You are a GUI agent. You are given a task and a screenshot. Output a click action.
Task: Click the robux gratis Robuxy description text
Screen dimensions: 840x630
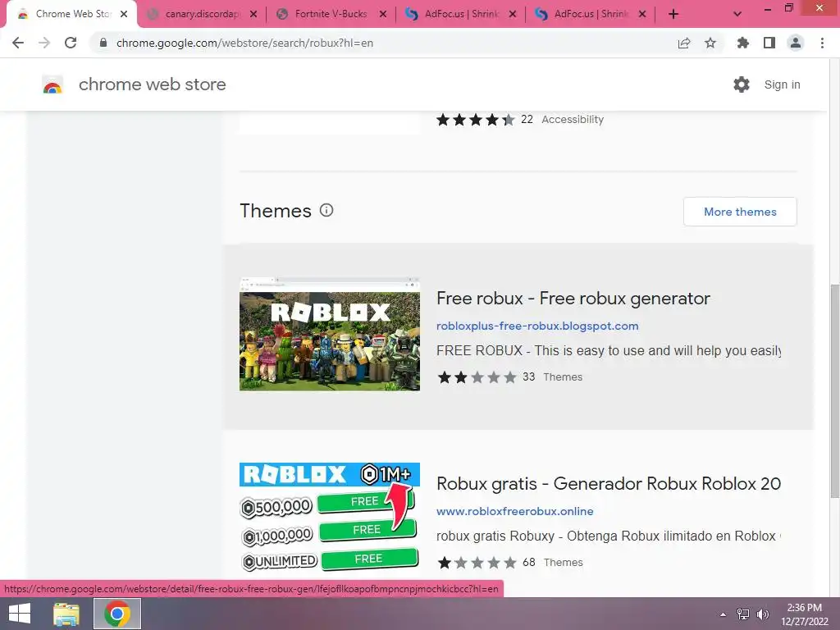click(x=609, y=536)
